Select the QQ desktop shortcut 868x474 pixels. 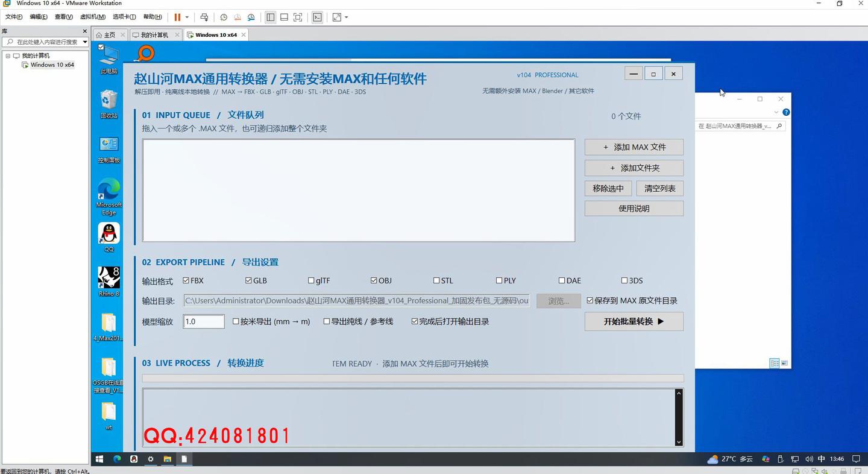click(x=108, y=238)
